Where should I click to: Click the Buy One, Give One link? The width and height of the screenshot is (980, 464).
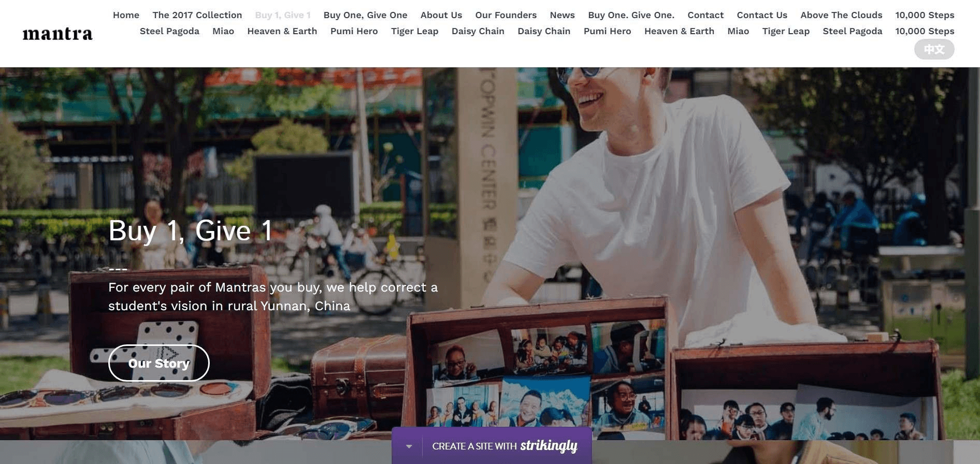[366, 15]
